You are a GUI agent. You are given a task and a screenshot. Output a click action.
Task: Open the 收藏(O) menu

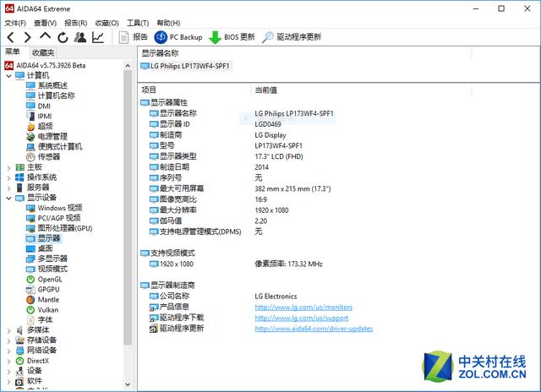point(107,23)
